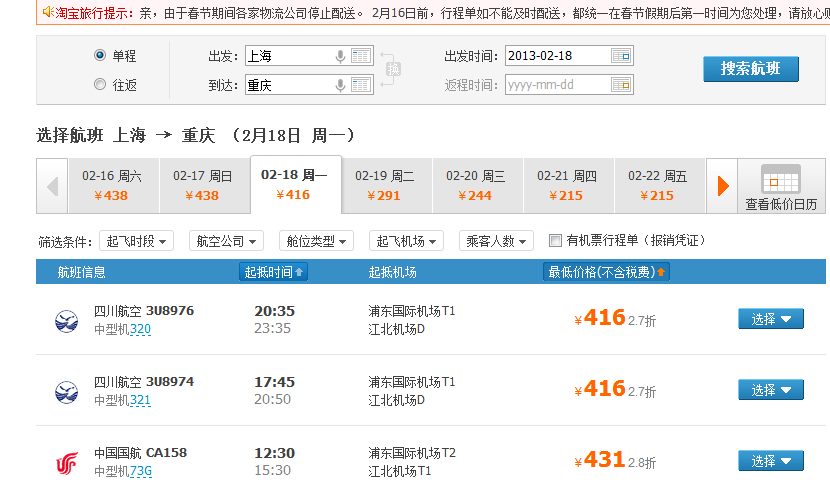Viewport: 830px width, 485px height.
Task: Click the microphone icon in 到达 field
Action: click(x=340, y=85)
